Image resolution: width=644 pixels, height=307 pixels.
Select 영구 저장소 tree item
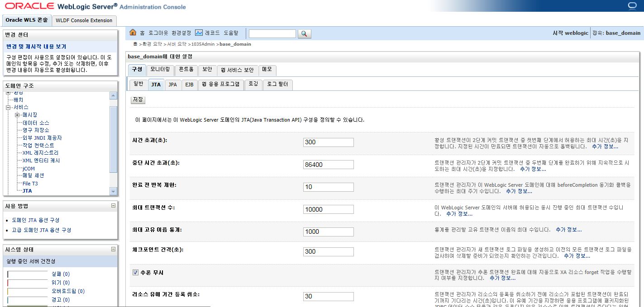tap(36, 130)
